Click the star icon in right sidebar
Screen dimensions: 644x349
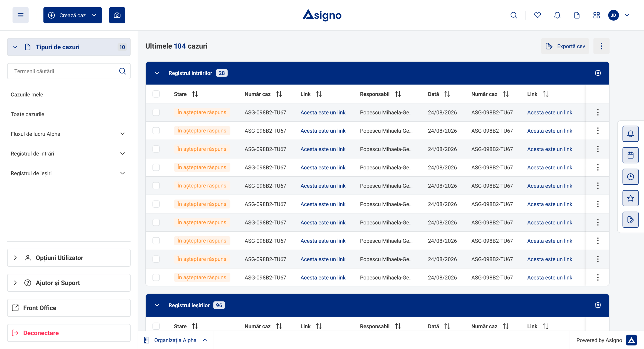[630, 198]
